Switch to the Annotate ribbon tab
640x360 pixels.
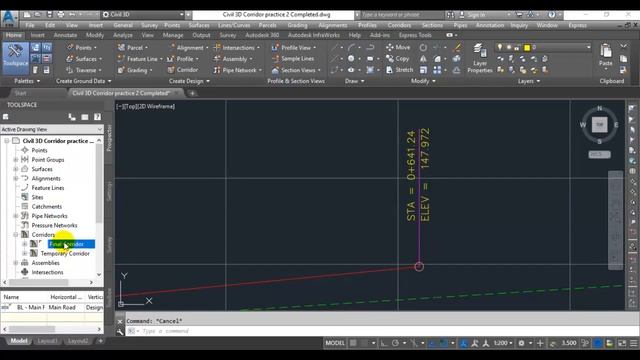tap(65, 35)
